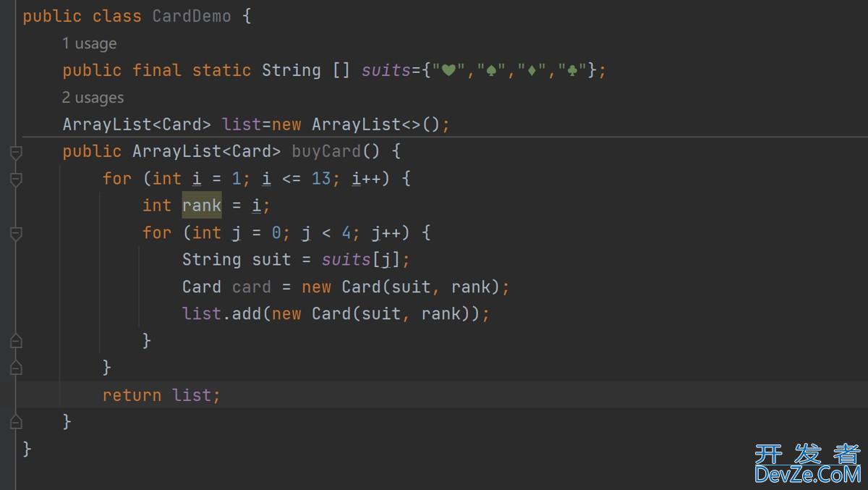Open the '1 usage' hint above suits

tap(89, 43)
